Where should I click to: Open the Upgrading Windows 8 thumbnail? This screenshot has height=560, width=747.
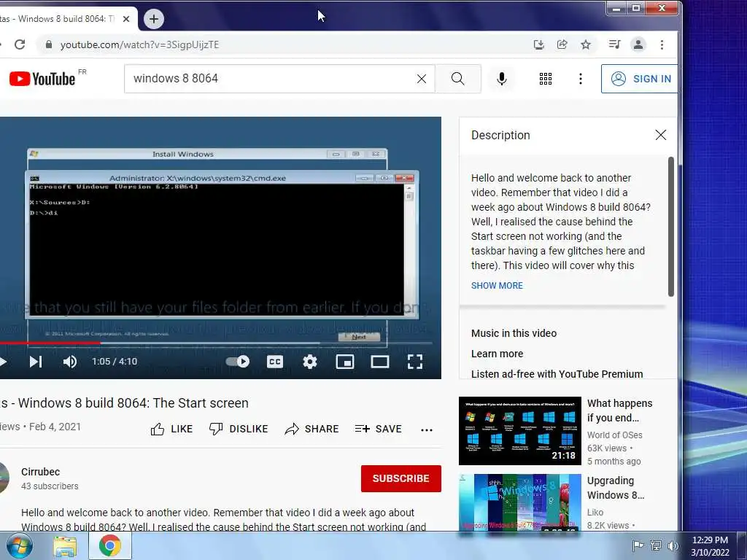click(x=519, y=502)
